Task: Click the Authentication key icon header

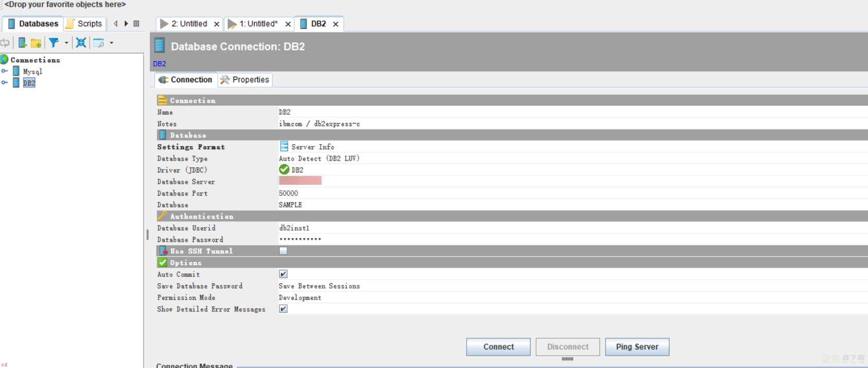Action: 163,216
